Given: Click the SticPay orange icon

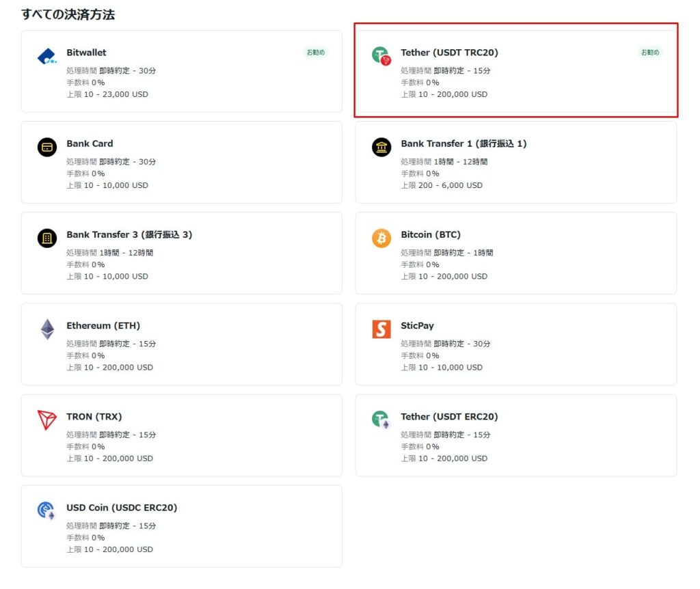Looking at the screenshot, I should 380,330.
